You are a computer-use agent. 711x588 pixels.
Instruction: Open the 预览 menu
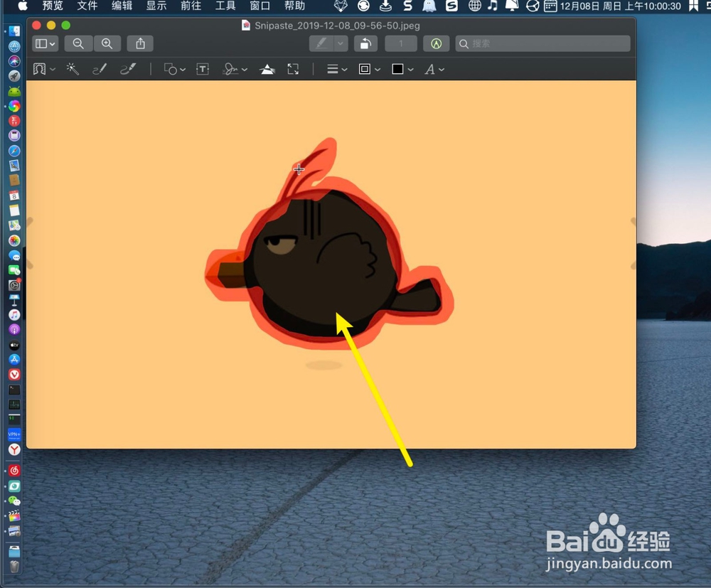point(53,6)
